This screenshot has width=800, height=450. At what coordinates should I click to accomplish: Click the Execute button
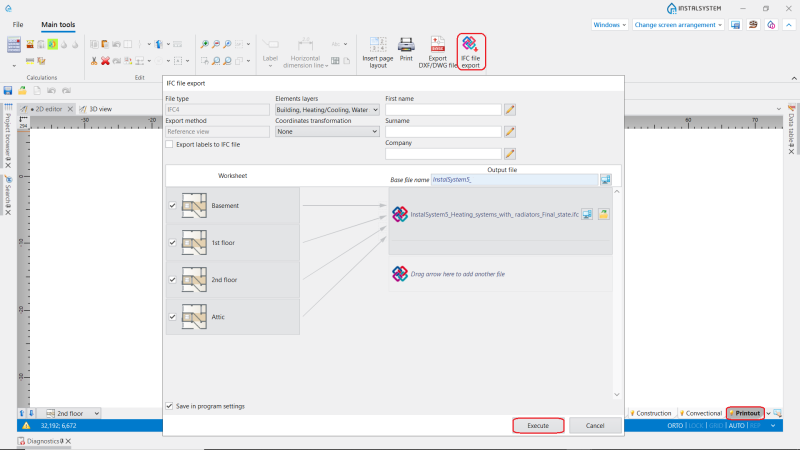pyautogui.click(x=538, y=426)
